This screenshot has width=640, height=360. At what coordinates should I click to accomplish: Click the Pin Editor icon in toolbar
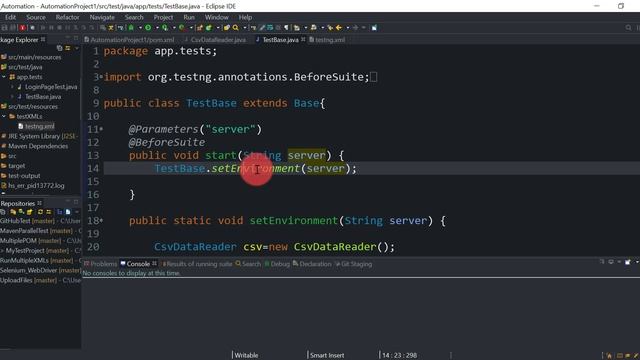click(374, 28)
